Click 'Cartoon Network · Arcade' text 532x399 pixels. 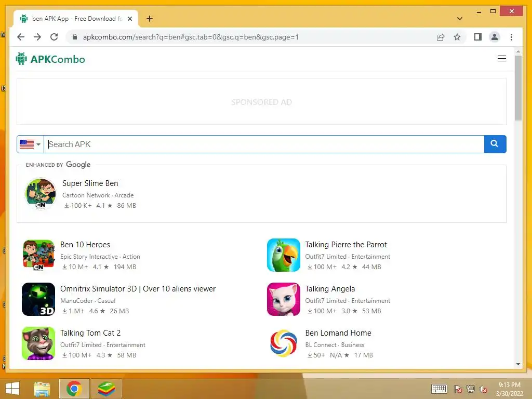98,195
